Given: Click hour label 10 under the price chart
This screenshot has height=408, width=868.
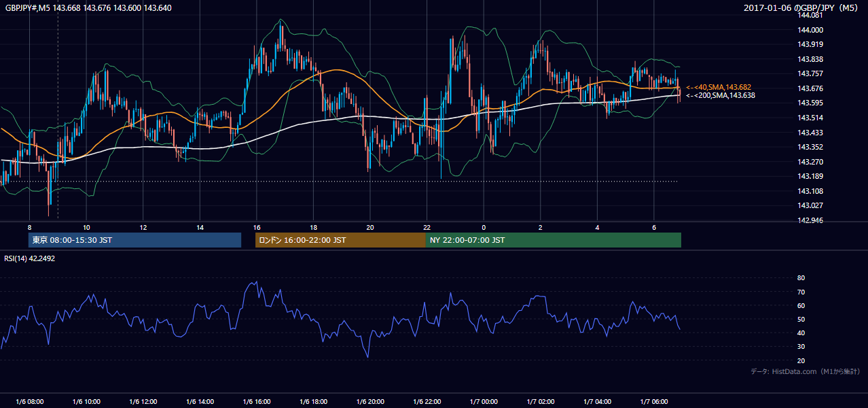Looking at the screenshot, I should point(86,227).
